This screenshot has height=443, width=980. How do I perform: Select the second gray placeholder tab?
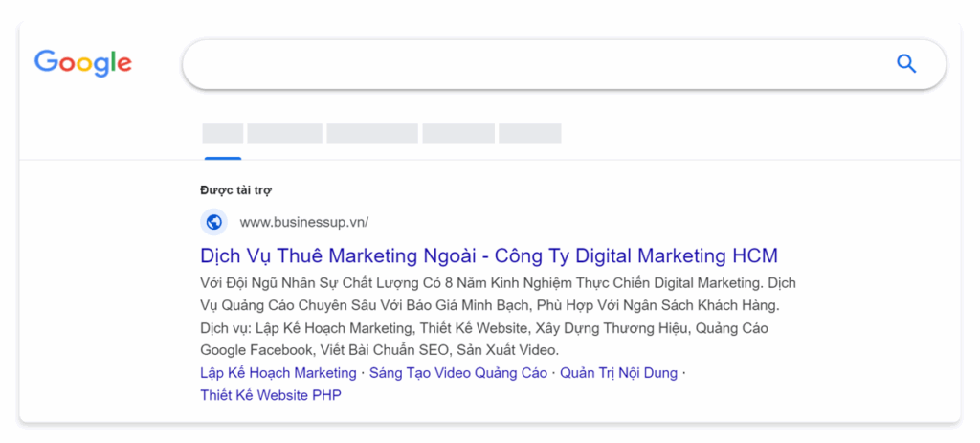[x=284, y=134]
